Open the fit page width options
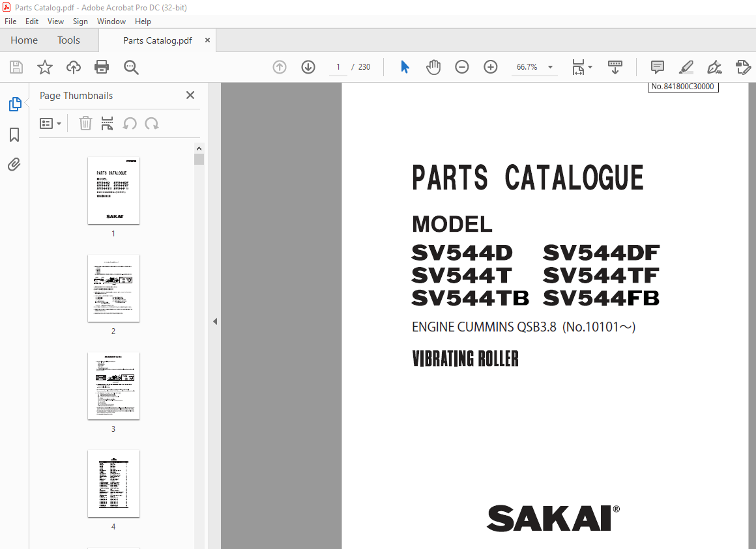Screen dimensions: 756x549 pyautogui.click(x=582, y=68)
